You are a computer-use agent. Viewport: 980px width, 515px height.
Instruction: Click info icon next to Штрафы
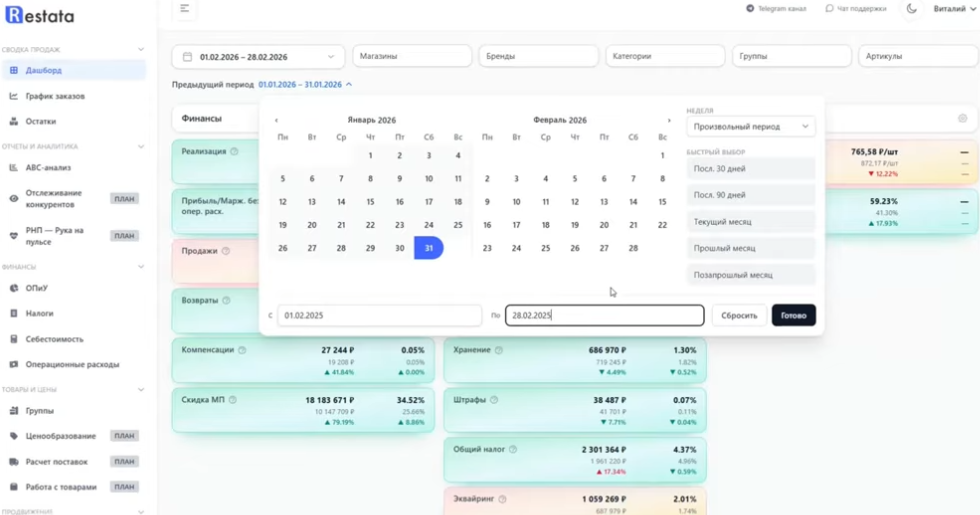(x=494, y=400)
